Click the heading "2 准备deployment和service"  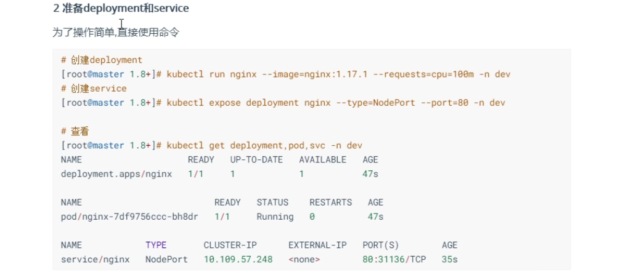pyautogui.click(x=120, y=9)
